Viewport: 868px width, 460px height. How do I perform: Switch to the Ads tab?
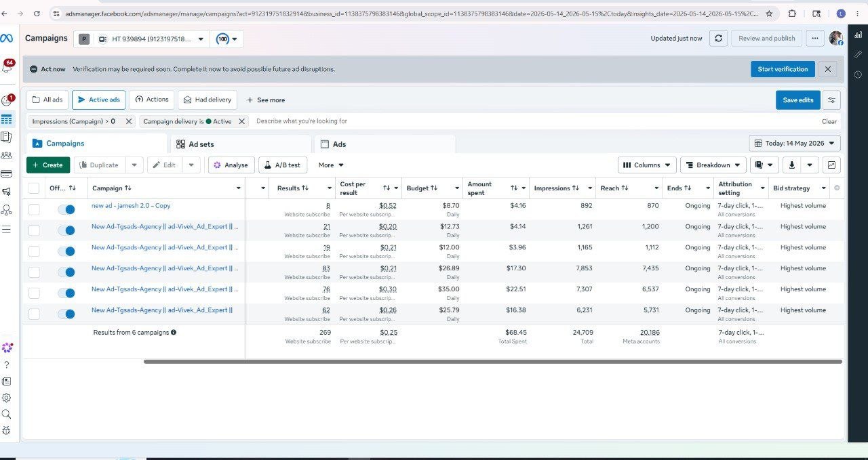(339, 144)
